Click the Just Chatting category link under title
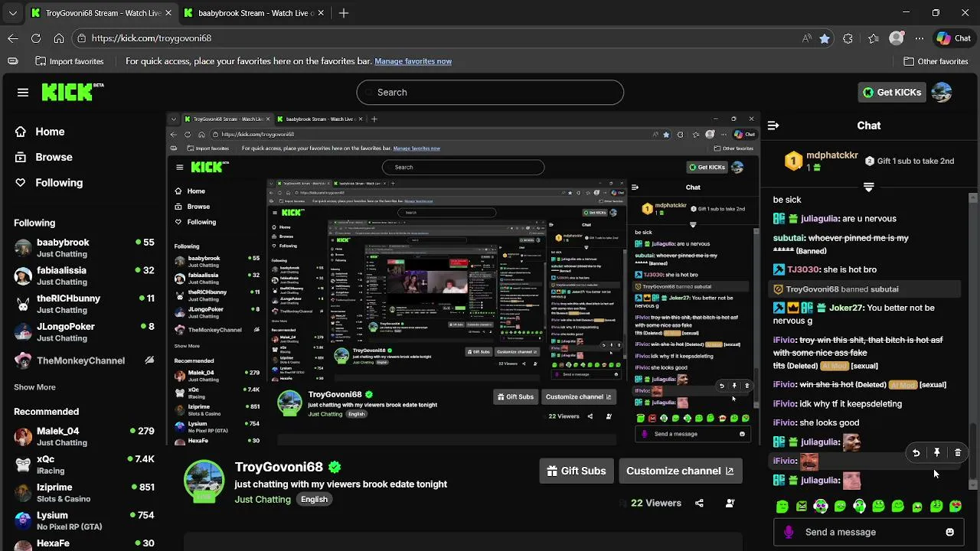 click(x=263, y=499)
